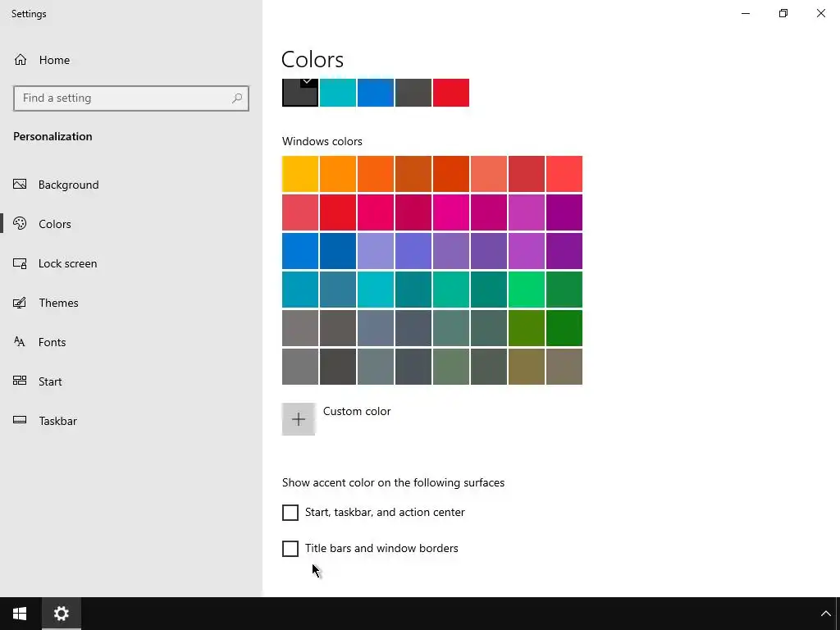The height and width of the screenshot is (630, 840).
Task: Select the red recent color swatch
Action: 451,93
